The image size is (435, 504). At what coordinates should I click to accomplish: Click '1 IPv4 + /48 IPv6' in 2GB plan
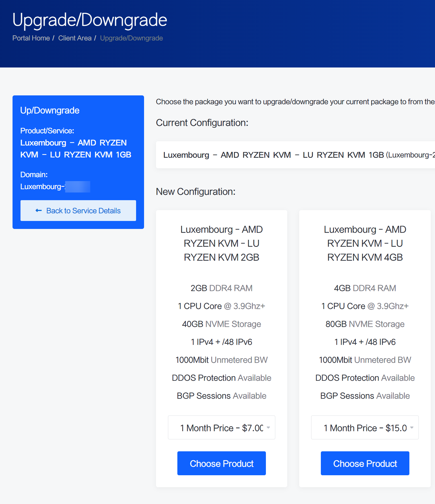(x=221, y=342)
